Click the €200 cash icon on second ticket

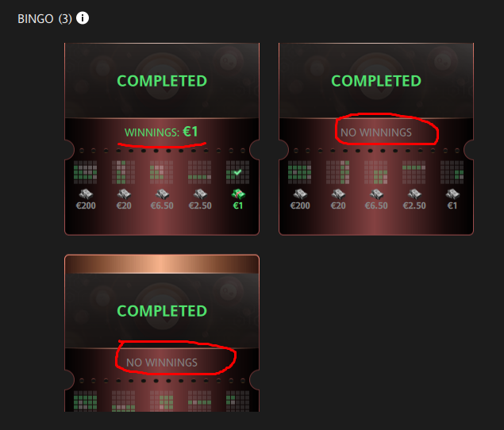[300, 194]
